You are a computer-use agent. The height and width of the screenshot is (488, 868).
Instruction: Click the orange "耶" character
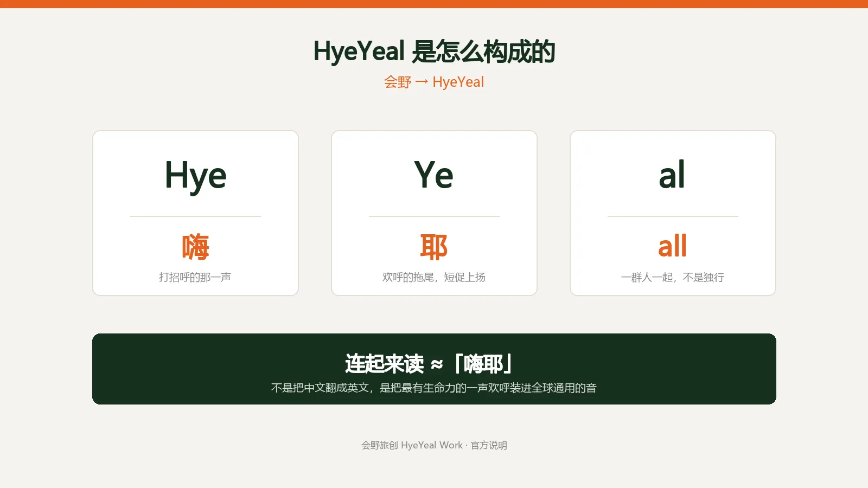(434, 247)
